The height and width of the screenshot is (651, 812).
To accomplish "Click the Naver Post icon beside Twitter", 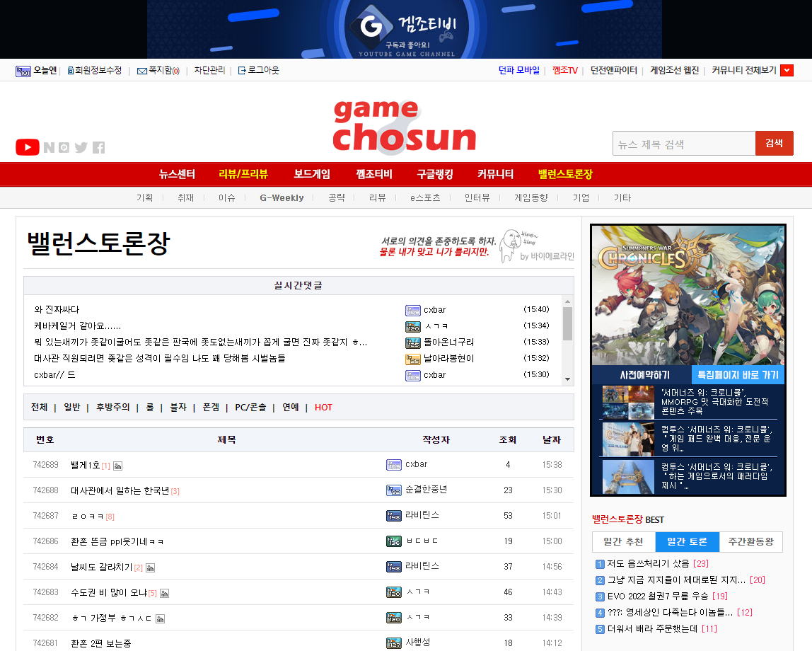I will [64, 147].
